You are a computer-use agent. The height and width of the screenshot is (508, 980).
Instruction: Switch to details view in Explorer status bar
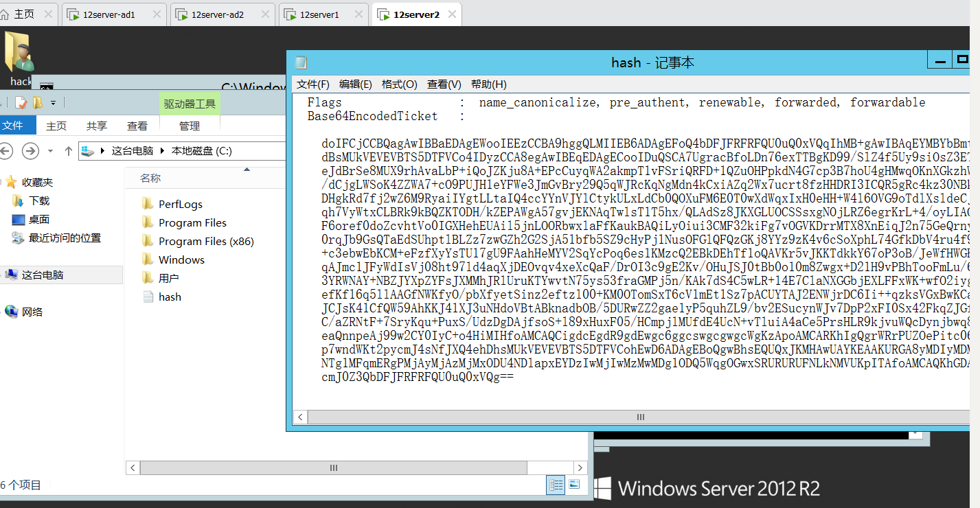click(556, 485)
